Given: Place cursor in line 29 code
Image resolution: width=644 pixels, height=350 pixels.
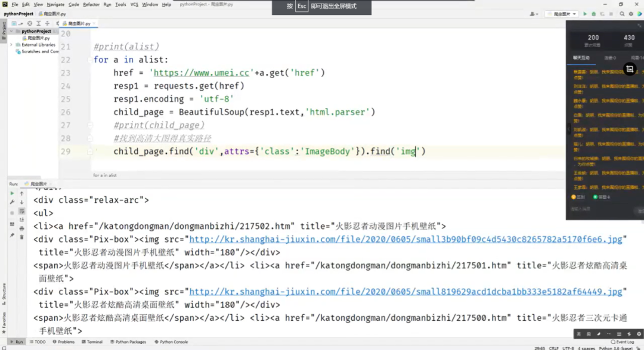Looking at the screenshot, I should point(270,151).
